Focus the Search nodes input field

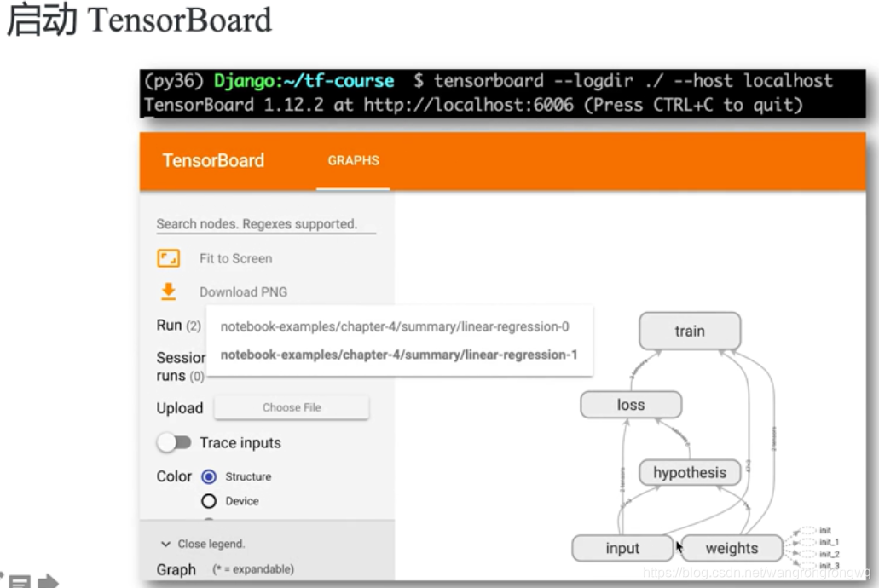(266, 224)
